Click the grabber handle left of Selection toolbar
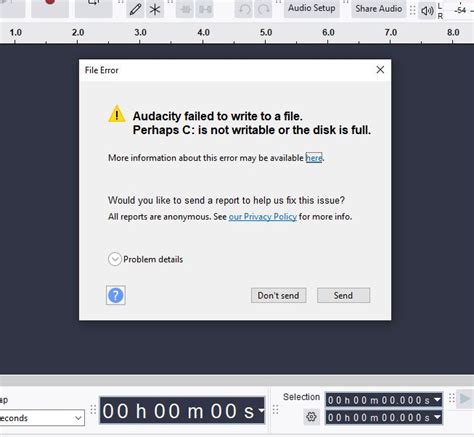 (275, 410)
